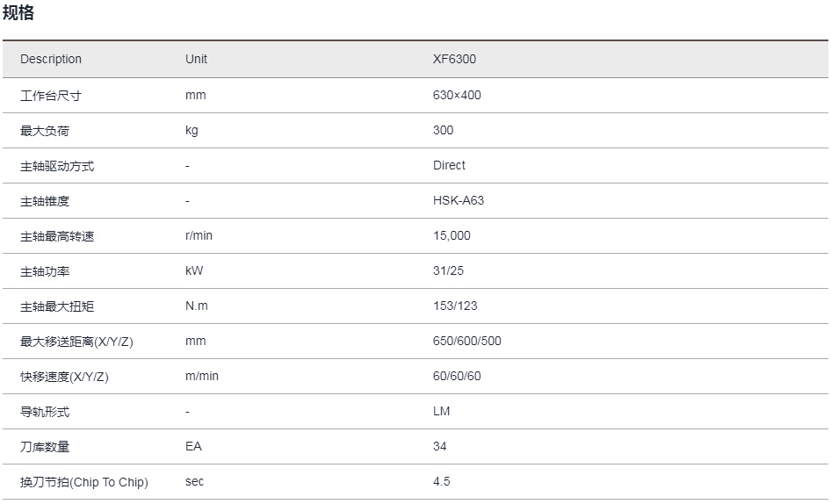Click the 快移速度(X/Y/Z) row label

pyautogui.click(x=64, y=377)
